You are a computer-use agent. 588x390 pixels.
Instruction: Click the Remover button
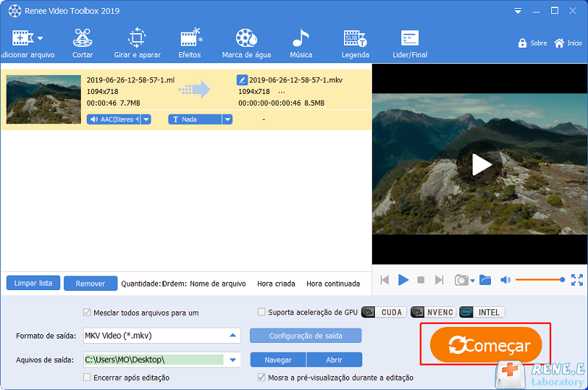pos(90,284)
